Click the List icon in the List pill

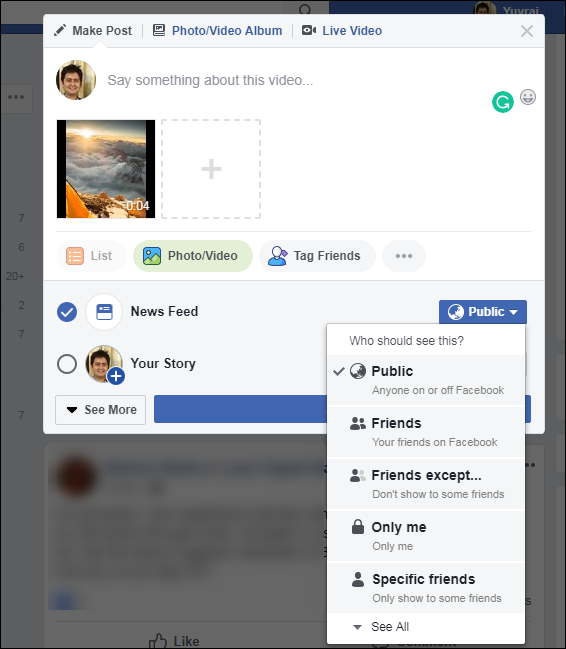[75, 256]
